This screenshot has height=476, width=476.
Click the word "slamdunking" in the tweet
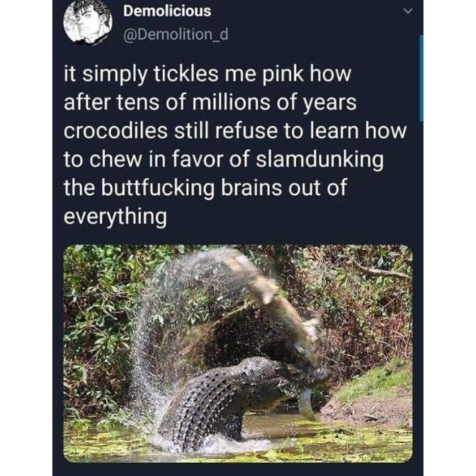320,160
